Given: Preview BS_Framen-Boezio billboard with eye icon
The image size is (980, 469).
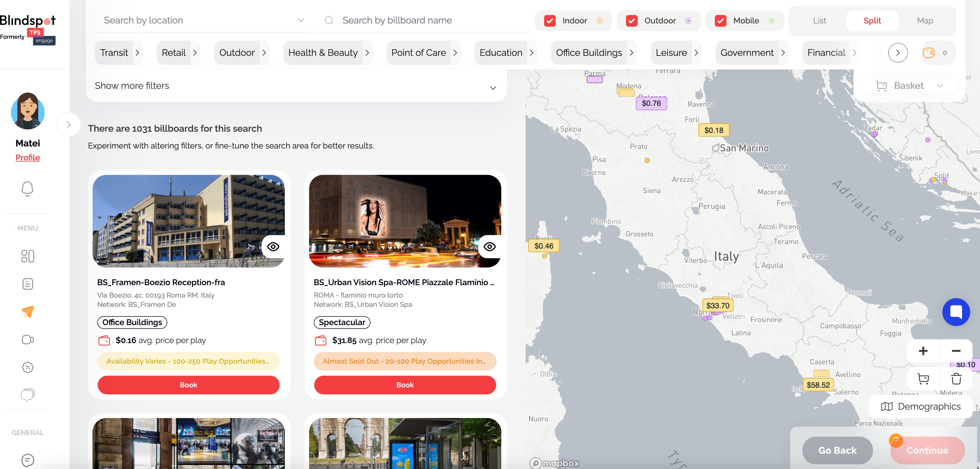Looking at the screenshot, I should tap(273, 247).
